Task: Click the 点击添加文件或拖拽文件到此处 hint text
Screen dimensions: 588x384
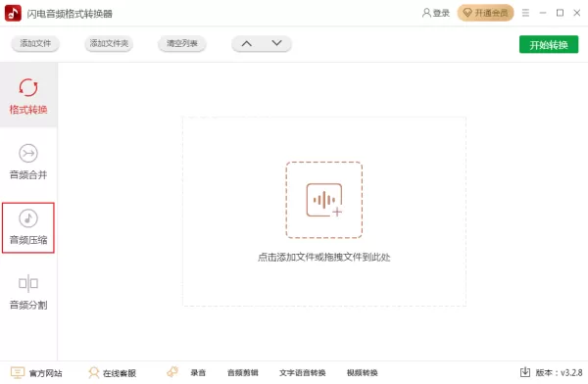Action: click(324, 258)
